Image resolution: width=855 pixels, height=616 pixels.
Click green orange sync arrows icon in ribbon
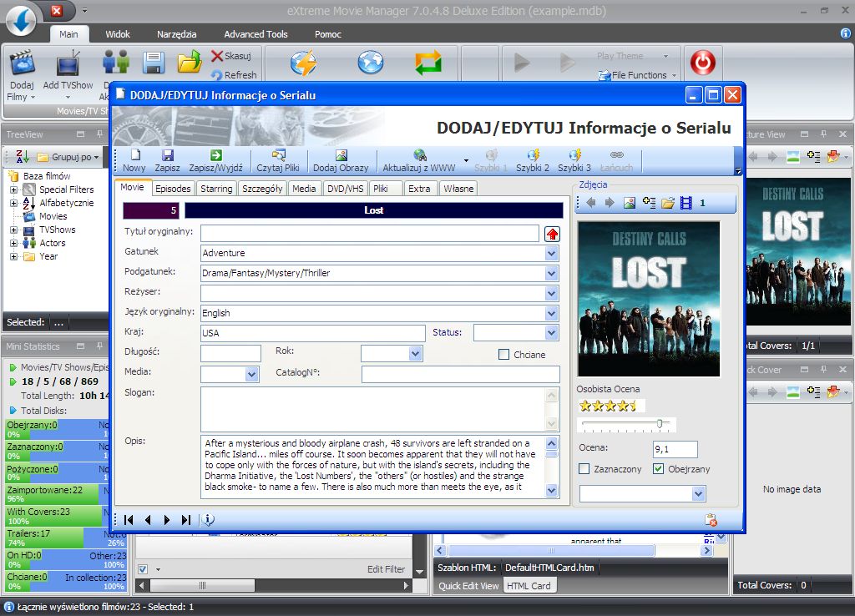(x=428, y=63)
